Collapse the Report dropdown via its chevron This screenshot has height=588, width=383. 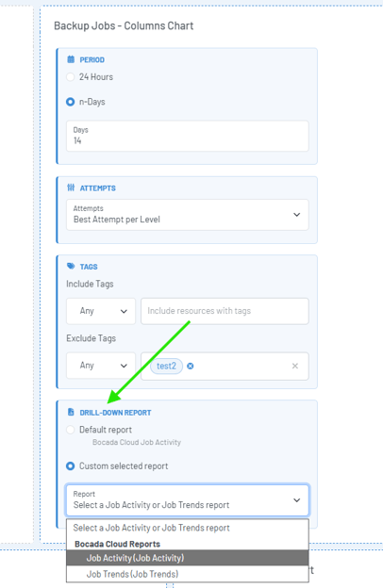pyautogui.click(x=296, y=500)
